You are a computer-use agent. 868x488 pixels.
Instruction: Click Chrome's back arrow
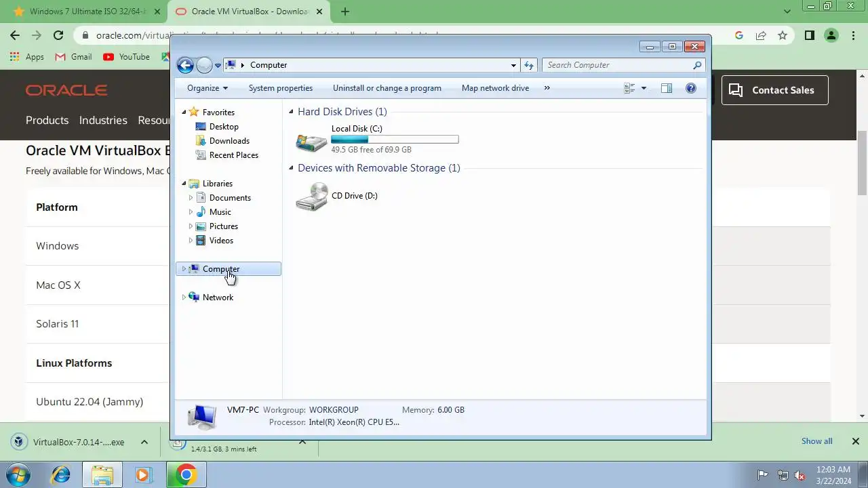point(15,35)
